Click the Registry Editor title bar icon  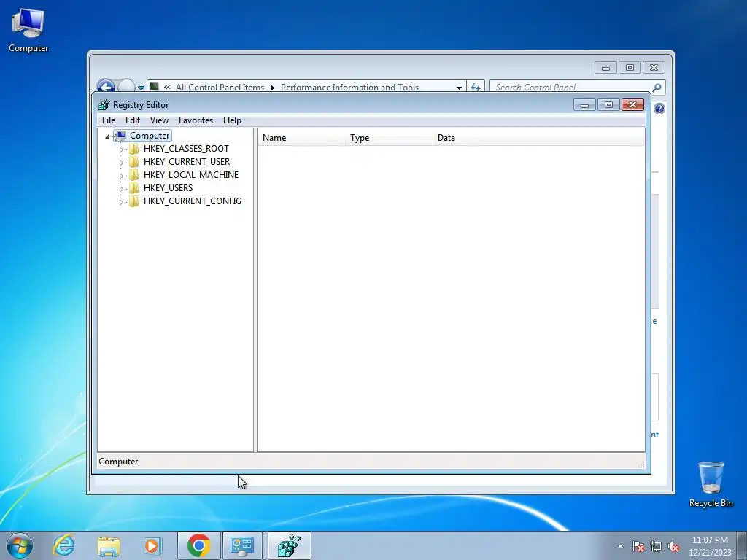click(x=104, y=105)
